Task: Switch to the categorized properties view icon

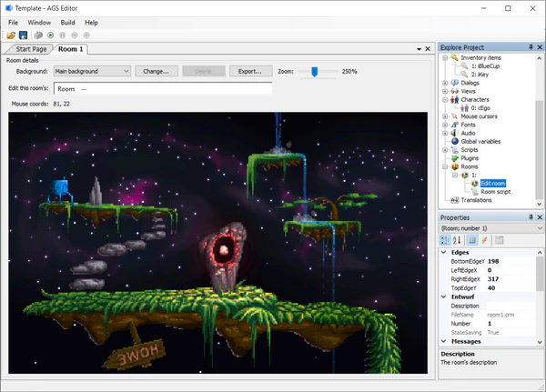Action: tap(445, 240)
